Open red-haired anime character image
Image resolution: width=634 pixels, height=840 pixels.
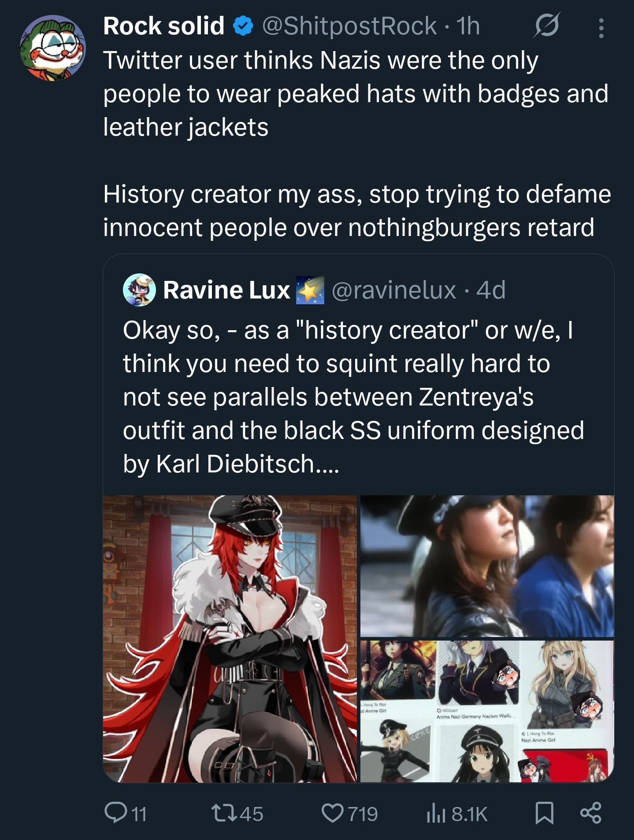tap(230, 639)
